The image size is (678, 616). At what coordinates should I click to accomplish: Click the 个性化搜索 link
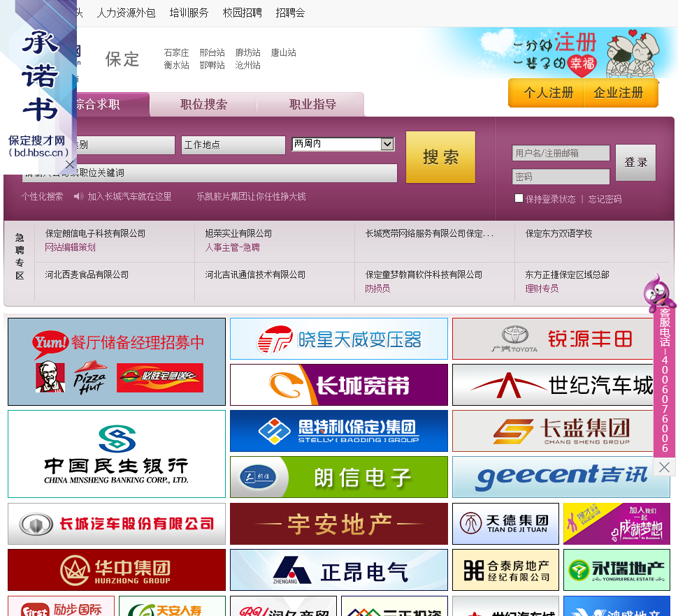coord(43,196)
